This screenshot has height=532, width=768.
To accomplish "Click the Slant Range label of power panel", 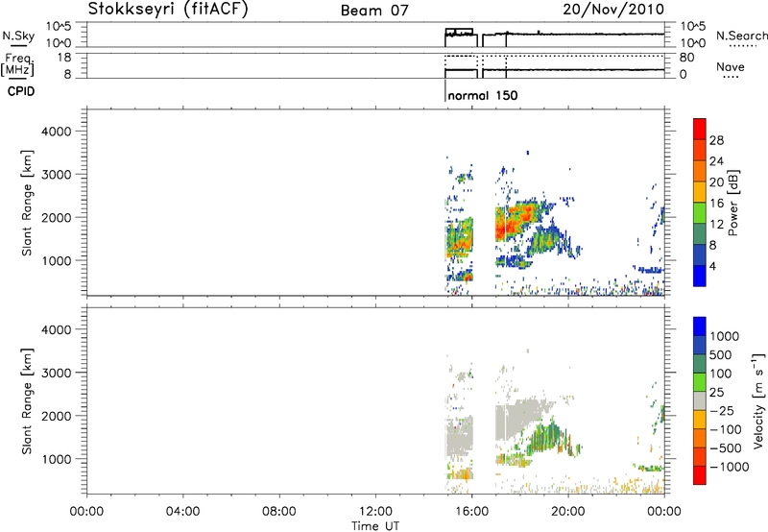I will 27,203.
